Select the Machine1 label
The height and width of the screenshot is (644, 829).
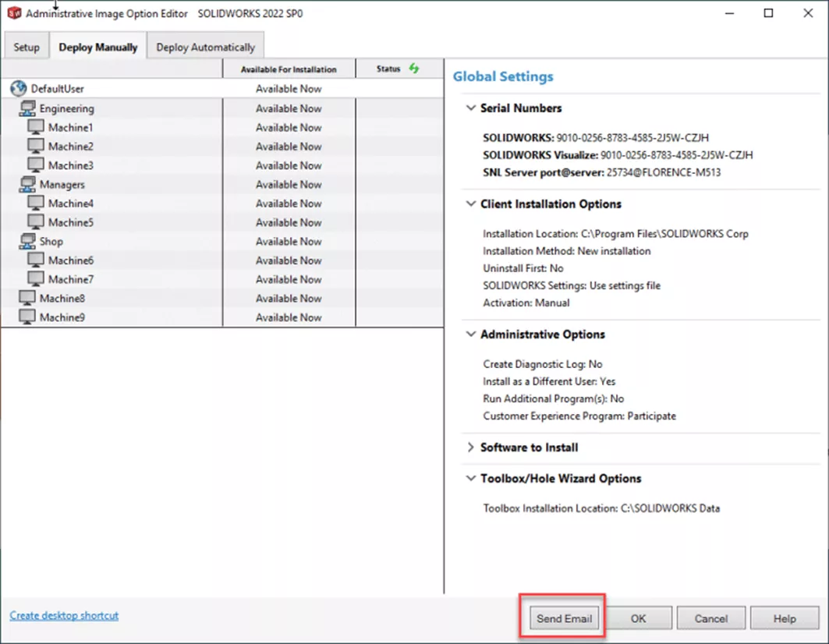pyautogui.click(x=71, y=127)
